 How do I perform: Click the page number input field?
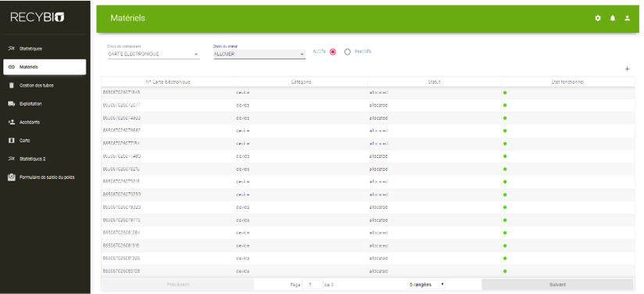(312, 284)
